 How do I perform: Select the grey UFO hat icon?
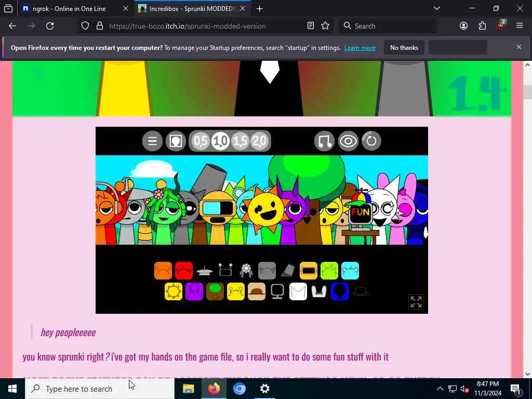pos(205,271)
